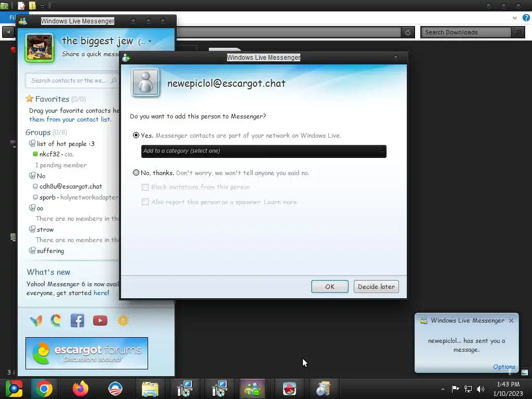The height and width of the screenshot is (399, 532).
Task: Open the Escargot snail icon link
Action: [x=56, y=320]
